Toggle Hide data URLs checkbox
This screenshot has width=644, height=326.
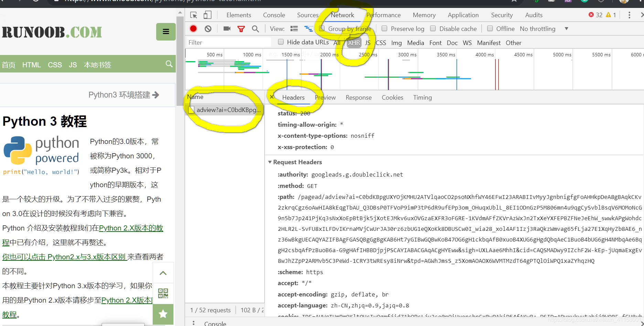[x=281, y=42]
